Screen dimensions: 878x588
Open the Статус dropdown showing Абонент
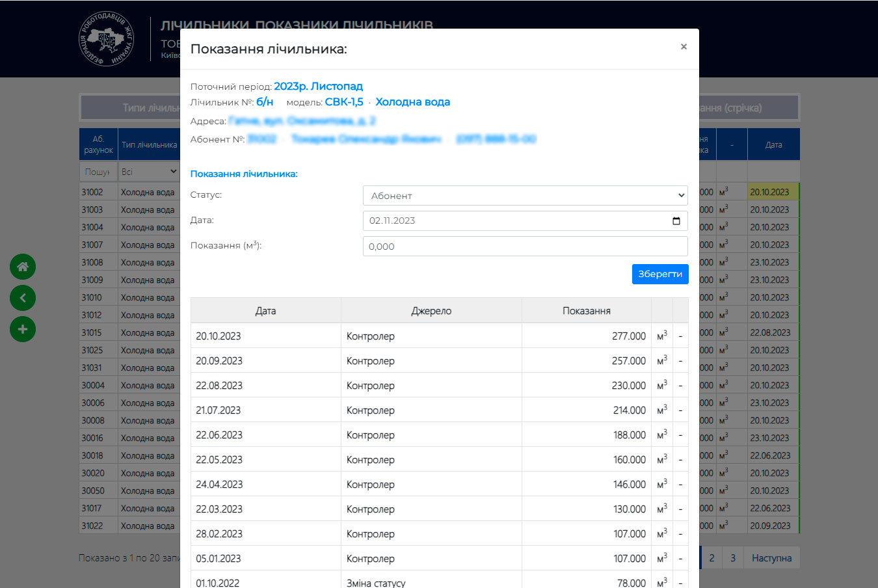pyautogui.click(x=525, y=196)
